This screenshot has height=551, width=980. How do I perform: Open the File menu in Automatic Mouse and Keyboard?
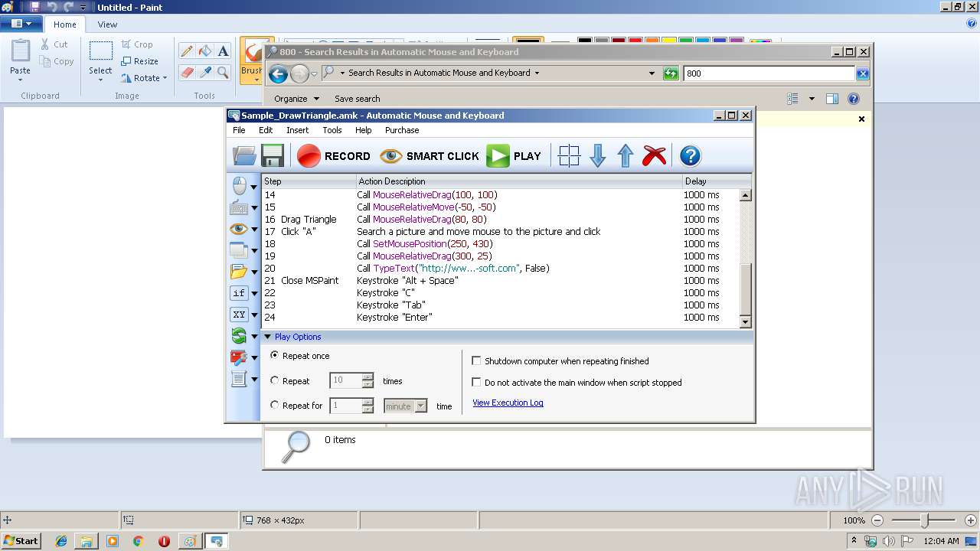pos(239,130)
